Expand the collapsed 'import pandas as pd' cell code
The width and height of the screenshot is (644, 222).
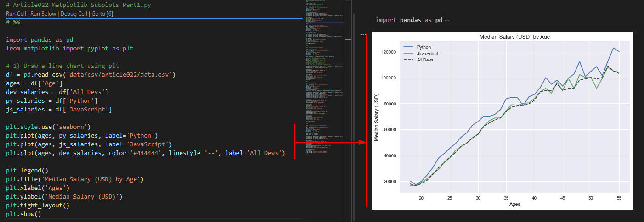pos(447,20)
